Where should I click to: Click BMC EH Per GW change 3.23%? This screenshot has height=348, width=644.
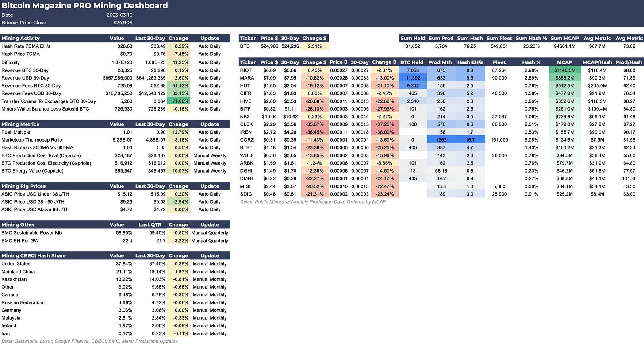pyautogui.click(x=178, y=240)
